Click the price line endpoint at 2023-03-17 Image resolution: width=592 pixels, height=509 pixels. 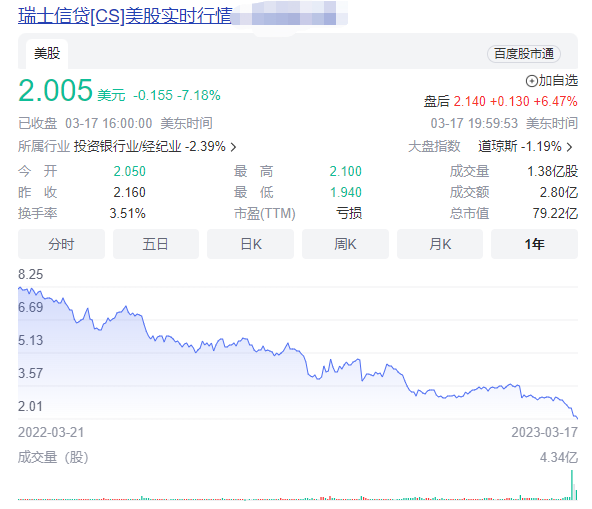tap(577, 418)
